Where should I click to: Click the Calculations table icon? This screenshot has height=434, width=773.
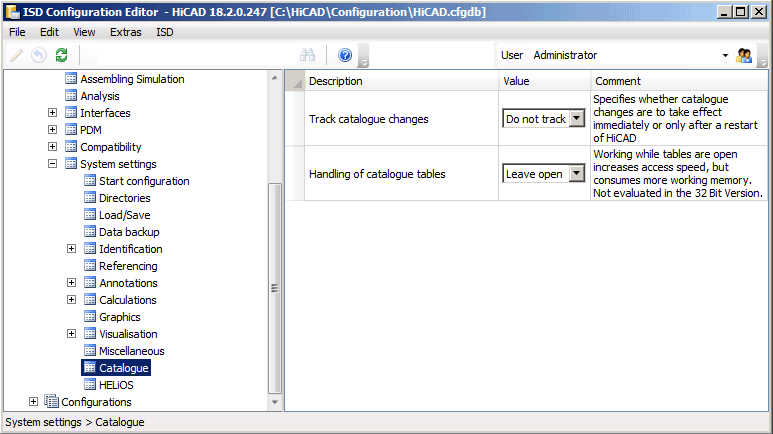[x=90, y=300]
